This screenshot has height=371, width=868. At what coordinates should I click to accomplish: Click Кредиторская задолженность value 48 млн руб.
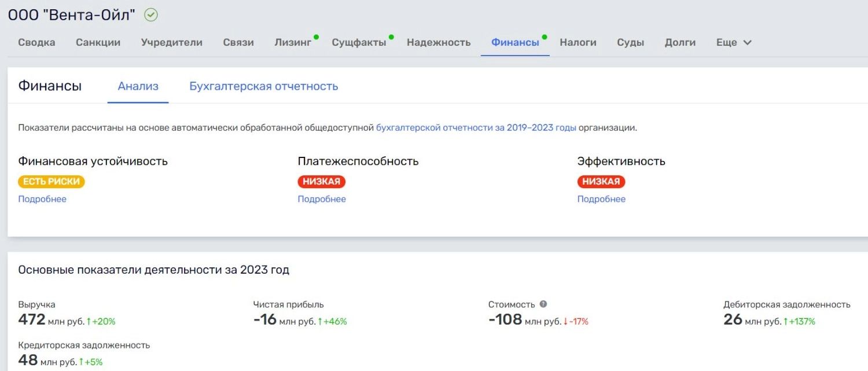point(47,360)
